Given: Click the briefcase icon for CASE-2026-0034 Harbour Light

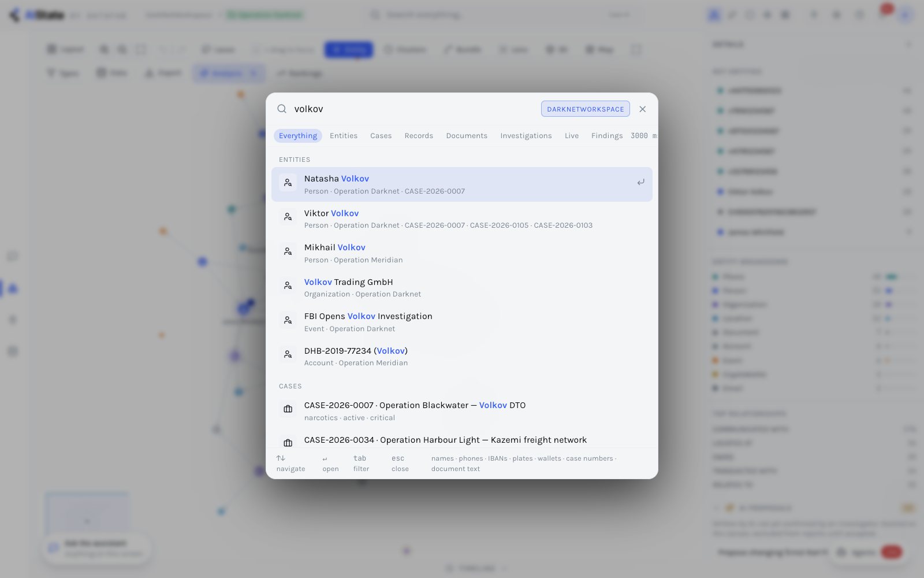Looking at the screenshot, I should (288, 443).
